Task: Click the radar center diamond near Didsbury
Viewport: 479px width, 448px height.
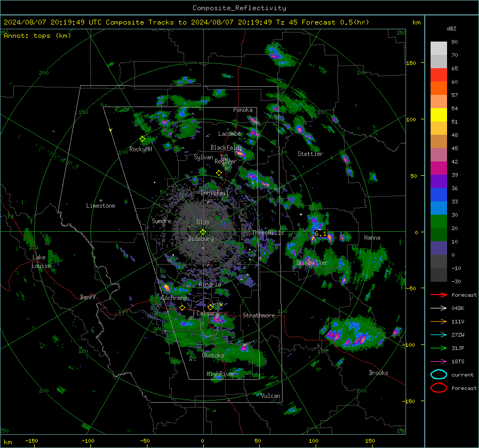Action: (203, 232)
